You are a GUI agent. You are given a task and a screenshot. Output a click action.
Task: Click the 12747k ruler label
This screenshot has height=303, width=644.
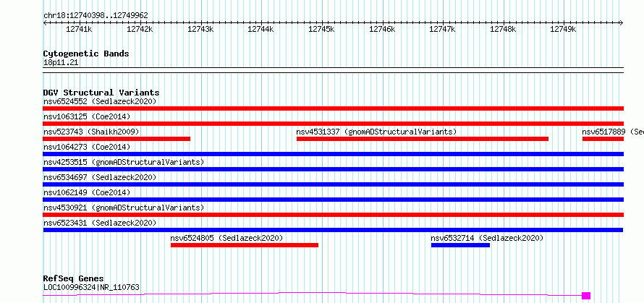coord(443,30)
